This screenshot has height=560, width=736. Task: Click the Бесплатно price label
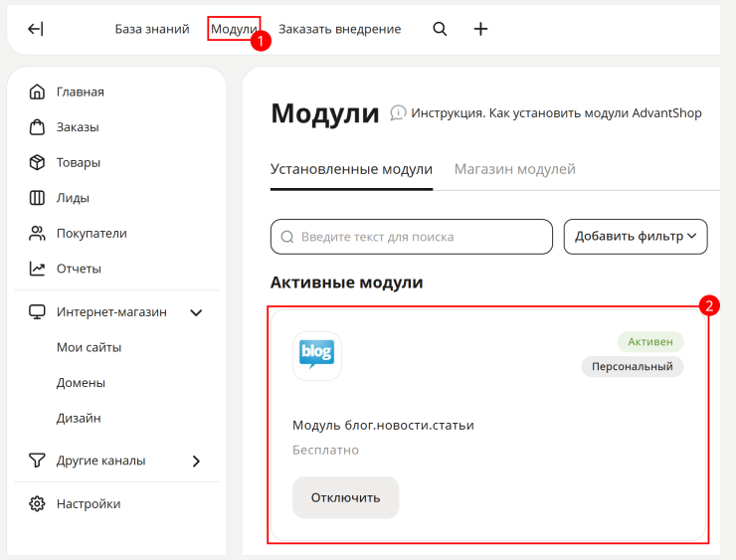pos(325,451)
